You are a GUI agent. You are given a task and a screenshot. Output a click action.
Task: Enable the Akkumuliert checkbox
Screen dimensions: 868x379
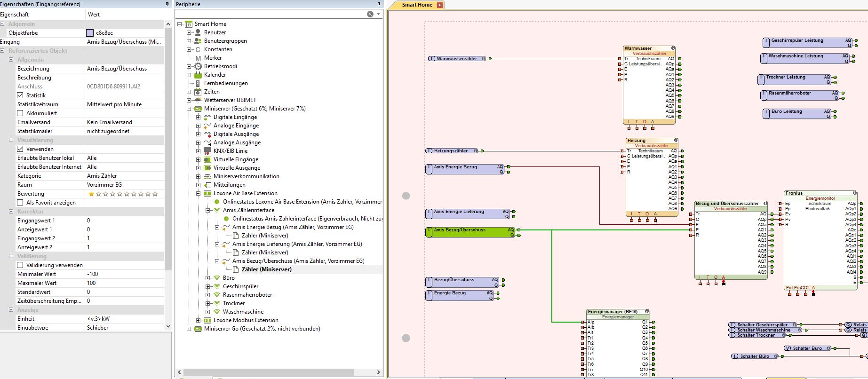coord(20,113)
